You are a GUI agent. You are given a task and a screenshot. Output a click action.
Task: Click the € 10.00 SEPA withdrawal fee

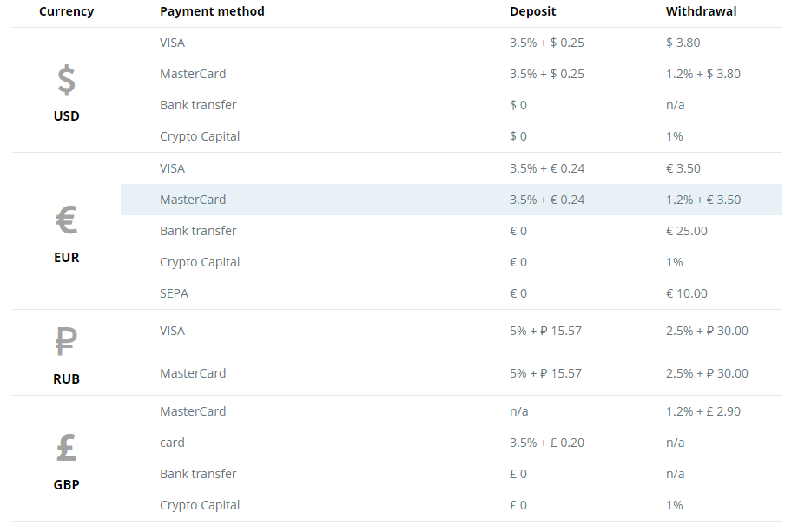click(687, 293)
